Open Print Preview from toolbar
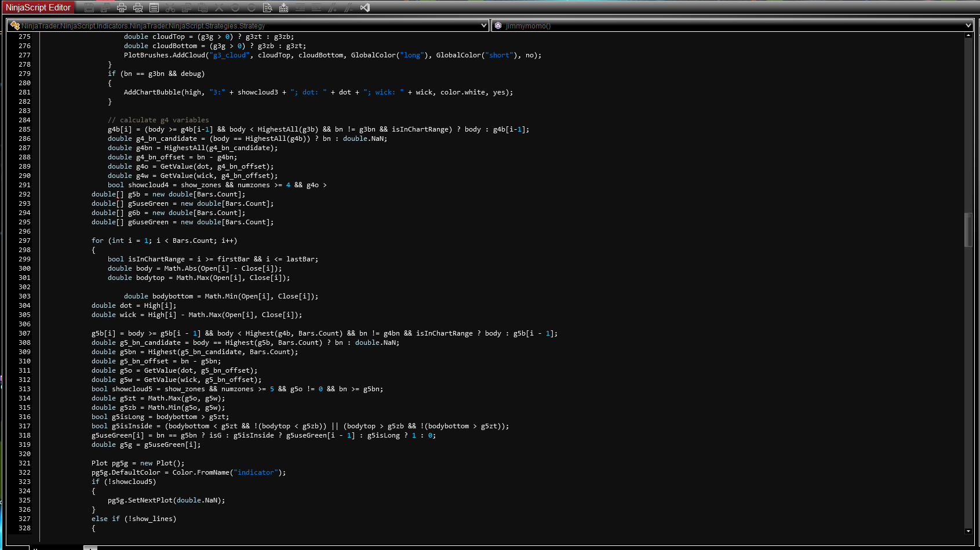980x550 pixels. 138,8
